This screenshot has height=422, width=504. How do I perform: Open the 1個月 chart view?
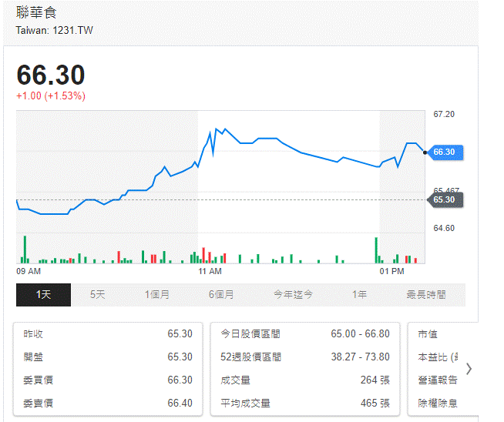(x=157, y=295)
